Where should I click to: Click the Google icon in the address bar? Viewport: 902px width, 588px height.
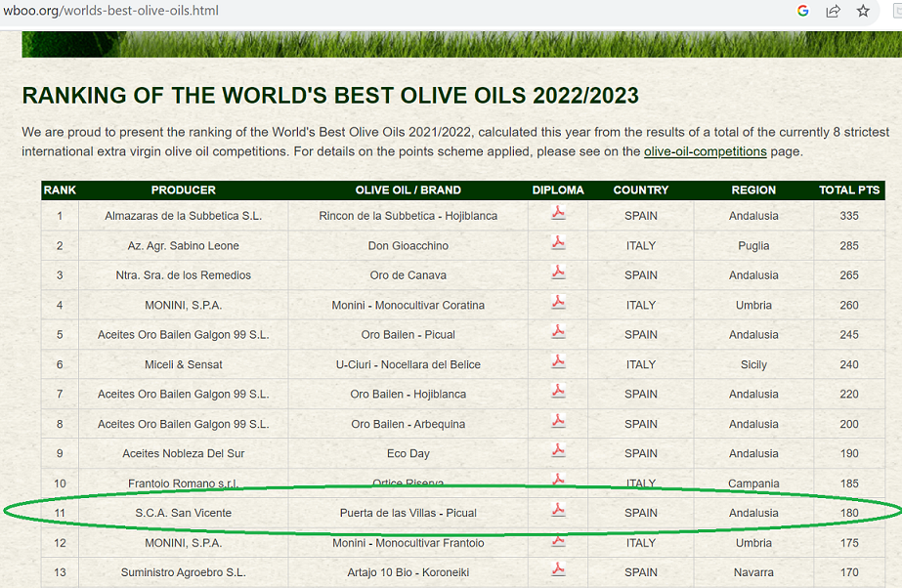pyautogui.click(x=803, y=11)
